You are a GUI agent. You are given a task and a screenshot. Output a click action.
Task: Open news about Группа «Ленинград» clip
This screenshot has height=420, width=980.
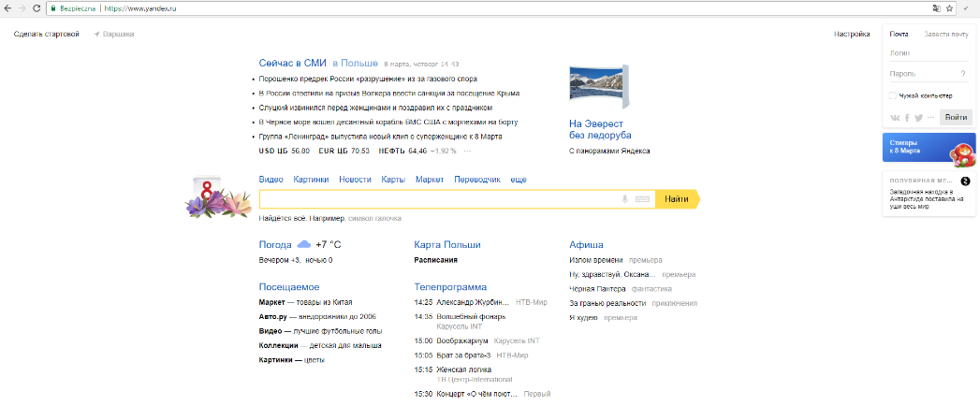tap(380, 137)
